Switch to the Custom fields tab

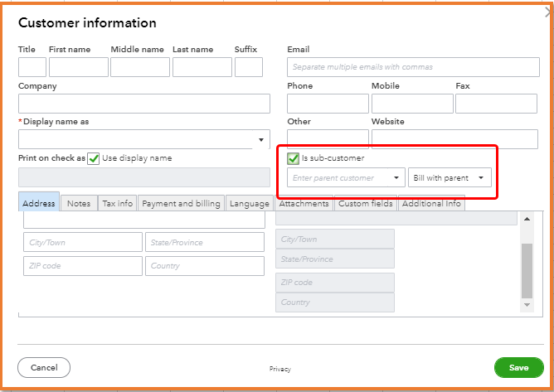coord(365,204)
